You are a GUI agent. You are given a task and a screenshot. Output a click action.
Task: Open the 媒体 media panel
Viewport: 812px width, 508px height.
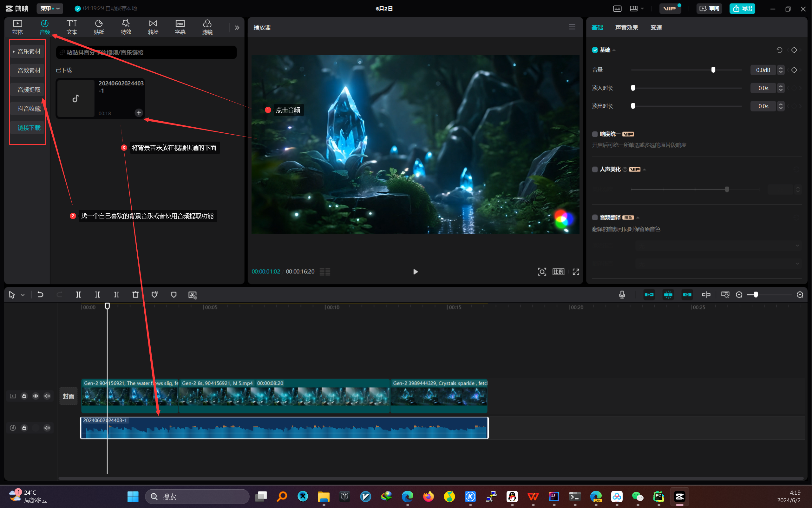pyautogui.click(x=17, y=27)
